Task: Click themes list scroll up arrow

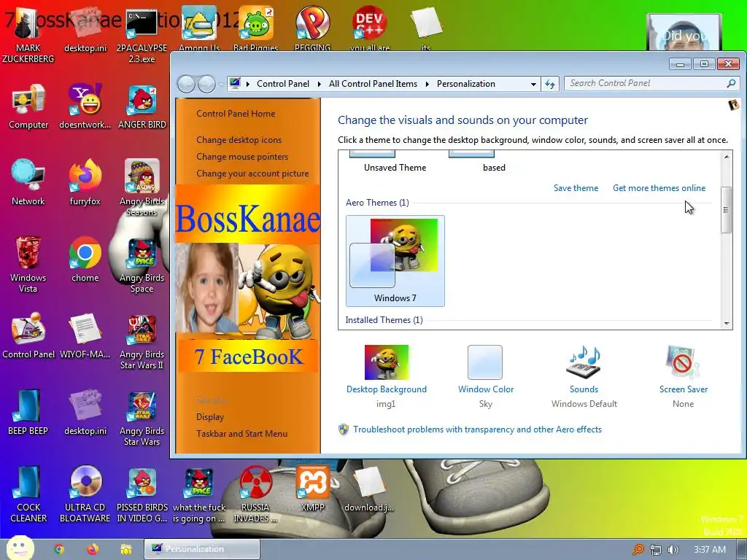Action: click(727, 157)
